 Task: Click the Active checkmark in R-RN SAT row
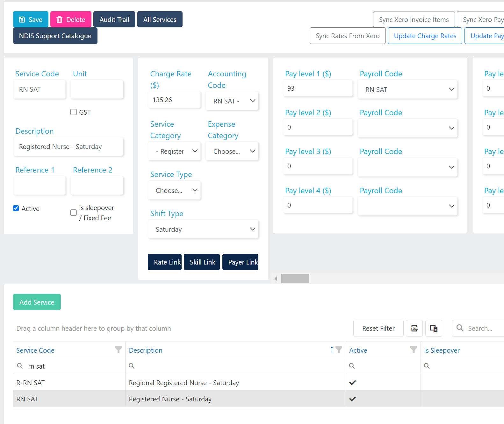click(x=352, y=382)
